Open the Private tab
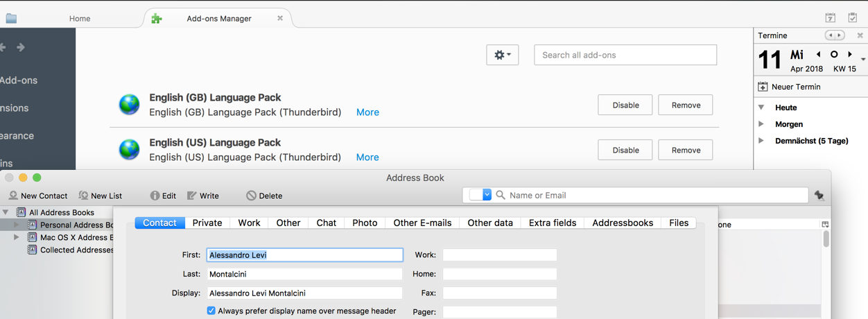The width and height of the screenshot is (868, 319). (207, 223)
